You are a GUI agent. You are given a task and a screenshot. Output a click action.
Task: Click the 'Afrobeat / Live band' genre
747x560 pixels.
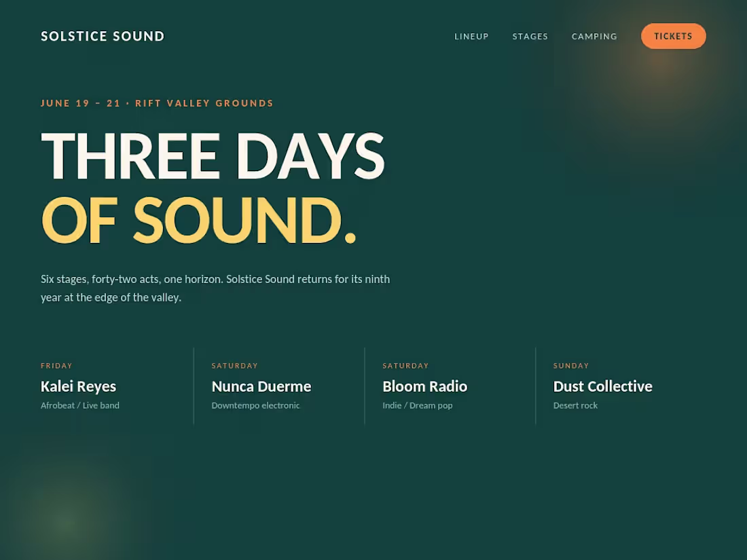pos(80,405)
